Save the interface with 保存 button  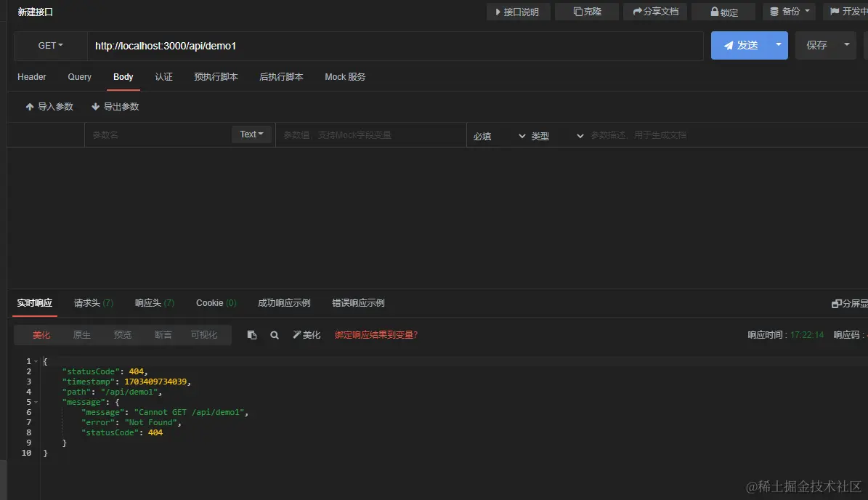coord(816,45)
